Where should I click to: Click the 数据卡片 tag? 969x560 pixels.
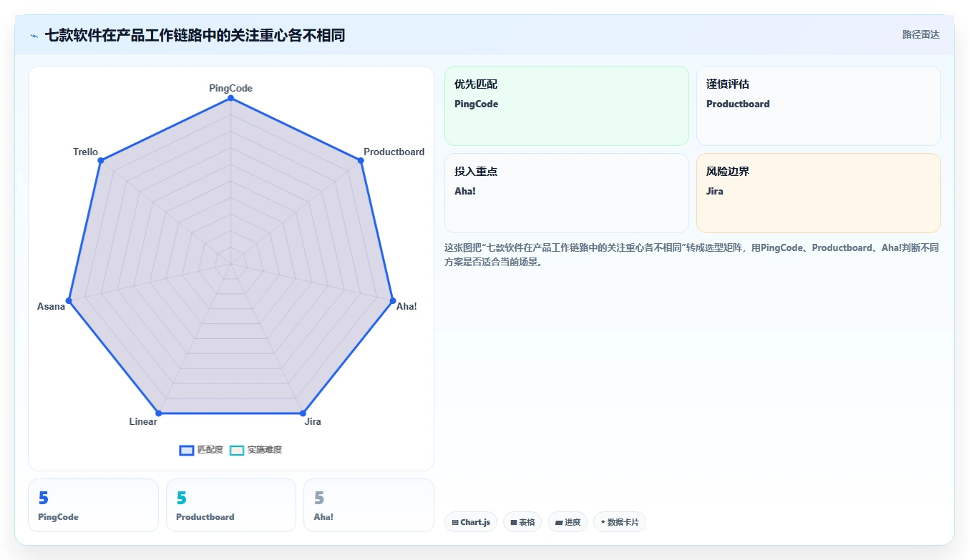tap(620, 522)
